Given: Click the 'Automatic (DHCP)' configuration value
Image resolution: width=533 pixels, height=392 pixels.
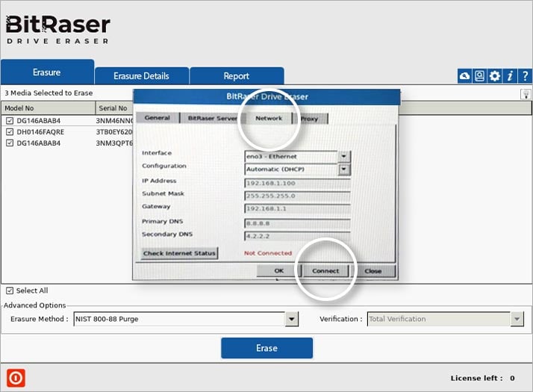Looking at the screenshot, I should tap(275, 169).
